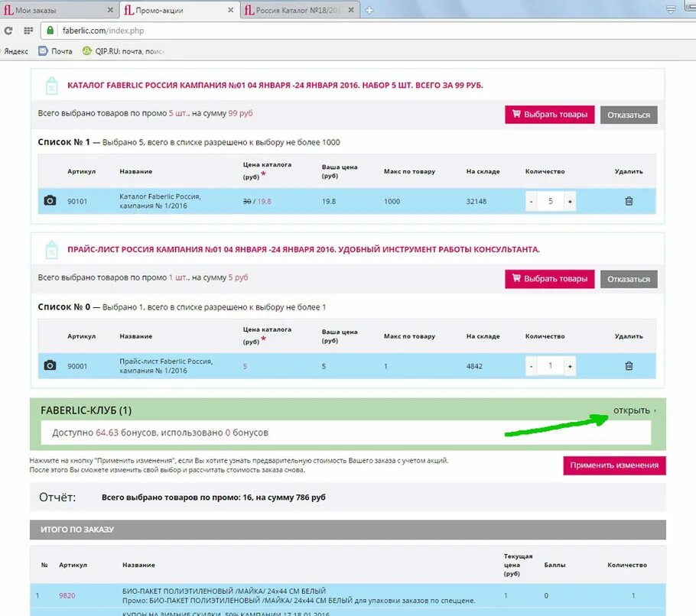696x616 pixels.
Task: Click the FABERLIC-КЛУБ (1) header
Action: pos(86,410)
